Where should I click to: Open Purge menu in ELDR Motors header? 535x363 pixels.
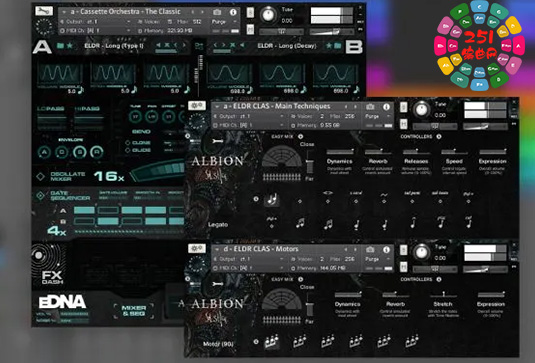click(377, 259)
